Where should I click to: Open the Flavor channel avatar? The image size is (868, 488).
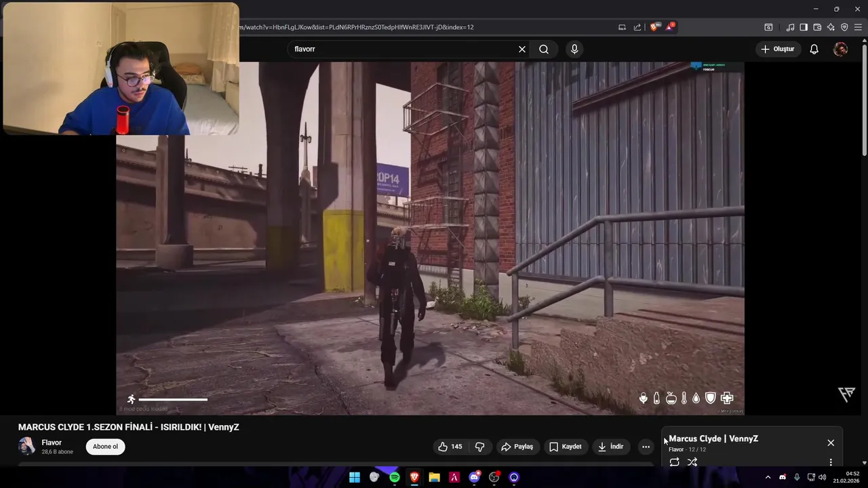(26, 446)
